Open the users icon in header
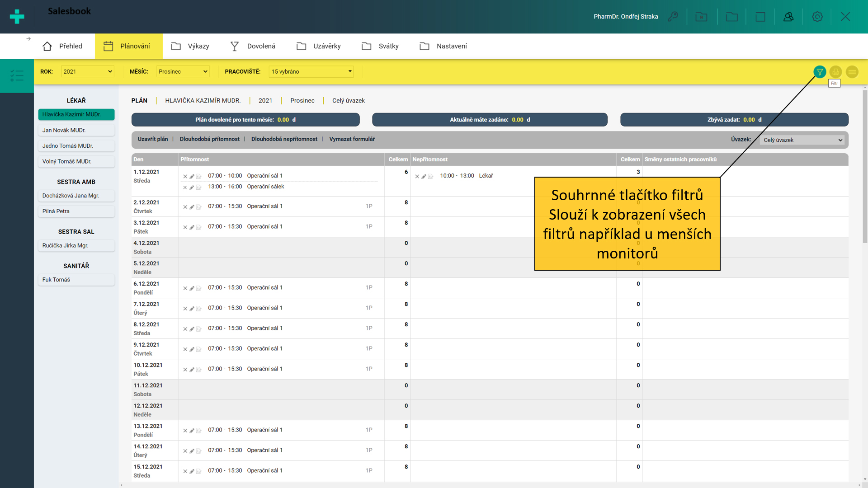 coord(788,17)
